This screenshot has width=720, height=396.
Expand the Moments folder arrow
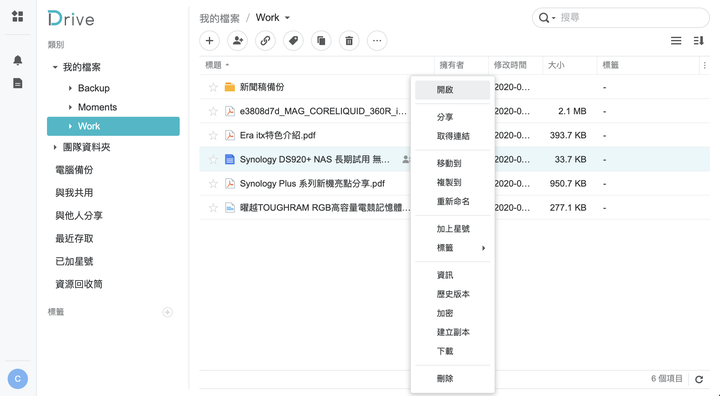pyautogui.click(x=70, y=107)
